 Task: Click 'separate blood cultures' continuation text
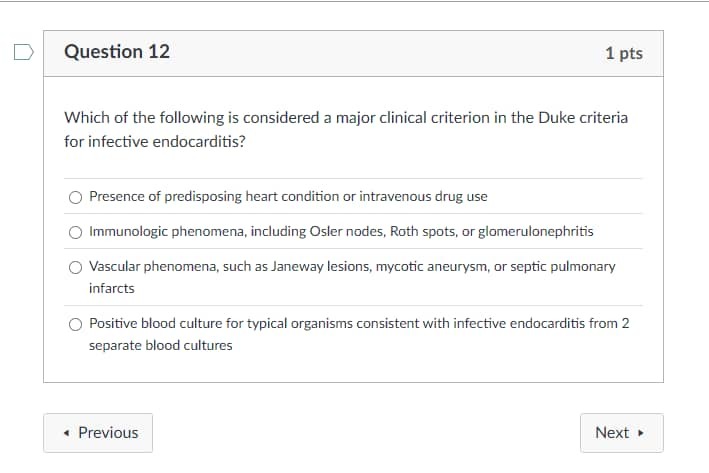point(161,345)
